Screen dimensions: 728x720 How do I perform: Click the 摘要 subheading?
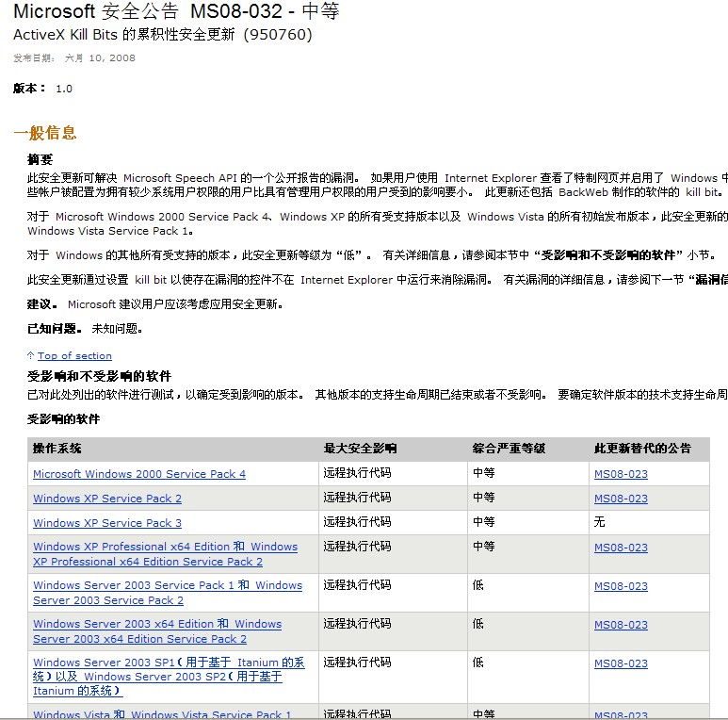(x=40, y=160)
